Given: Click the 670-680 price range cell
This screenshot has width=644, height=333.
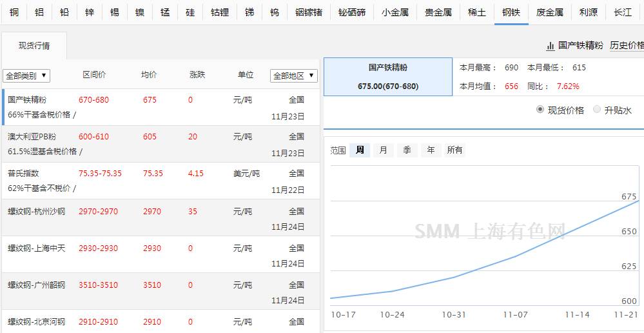Looking at the screenshot, I should 93,100.
